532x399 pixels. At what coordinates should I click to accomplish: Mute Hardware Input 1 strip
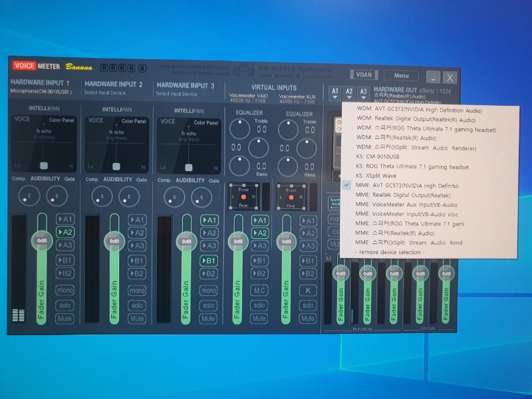[x=65, y=319]
